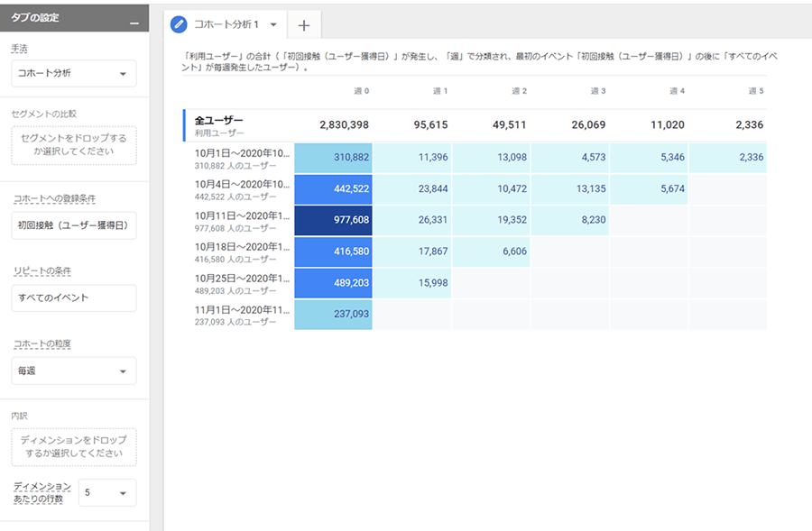Click the cell with value 11,396
The height and width of the screenshot is (531, 812).
click(x=412, y=158)
